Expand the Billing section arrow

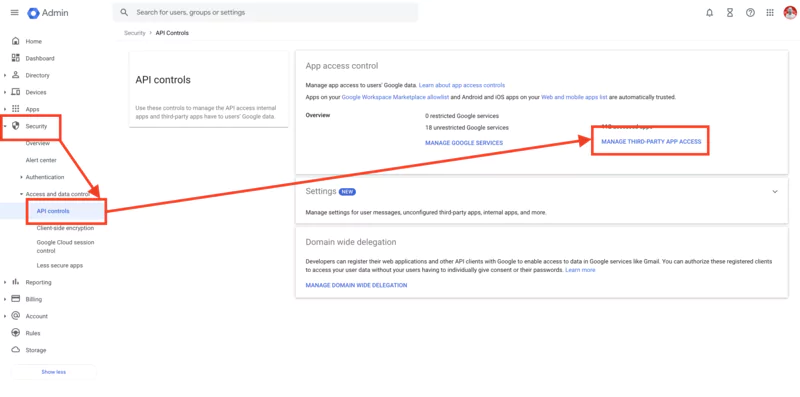tap(5, 299)
